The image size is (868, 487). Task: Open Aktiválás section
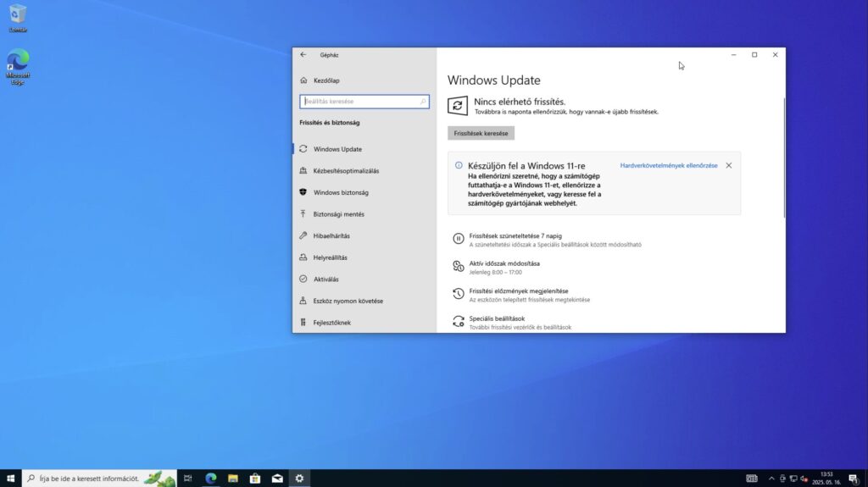[325, 279]
